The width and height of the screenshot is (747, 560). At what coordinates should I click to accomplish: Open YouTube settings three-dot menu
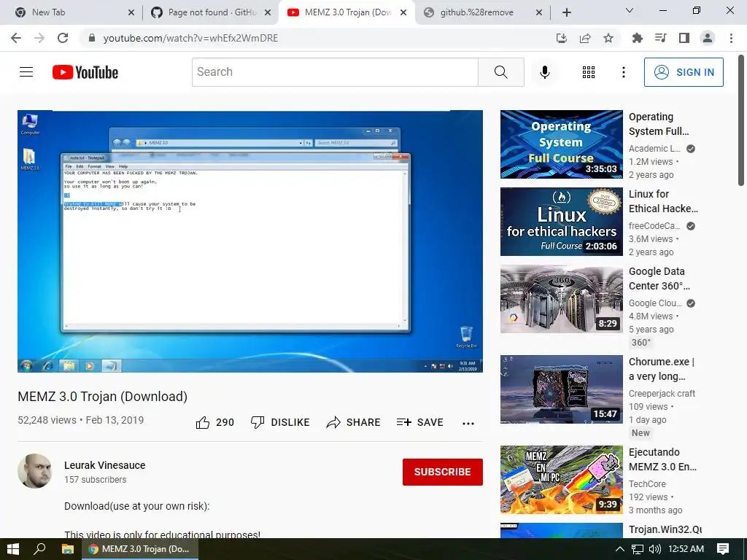[623, 72]
